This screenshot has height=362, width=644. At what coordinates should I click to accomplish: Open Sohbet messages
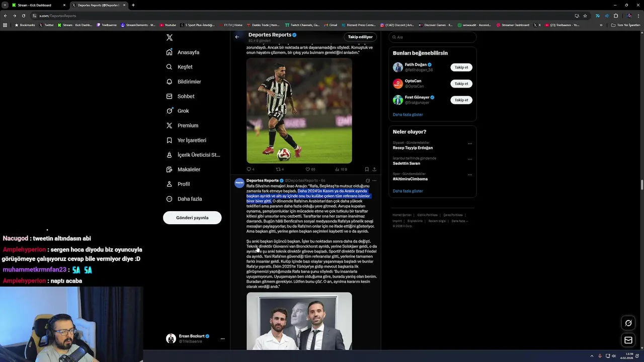tap(180, 96)
